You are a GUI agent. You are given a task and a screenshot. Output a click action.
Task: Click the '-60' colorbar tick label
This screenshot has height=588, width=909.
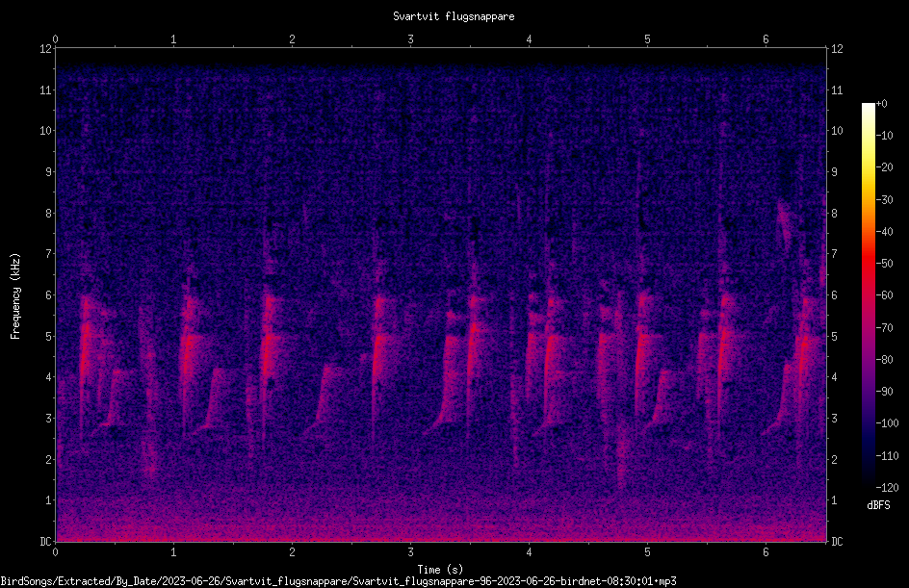884,295
